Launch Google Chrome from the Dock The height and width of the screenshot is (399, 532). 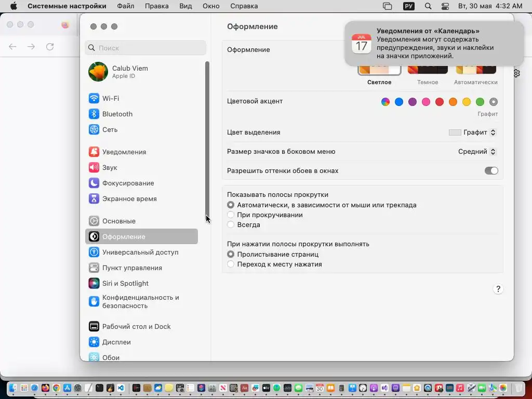[56, 388]
